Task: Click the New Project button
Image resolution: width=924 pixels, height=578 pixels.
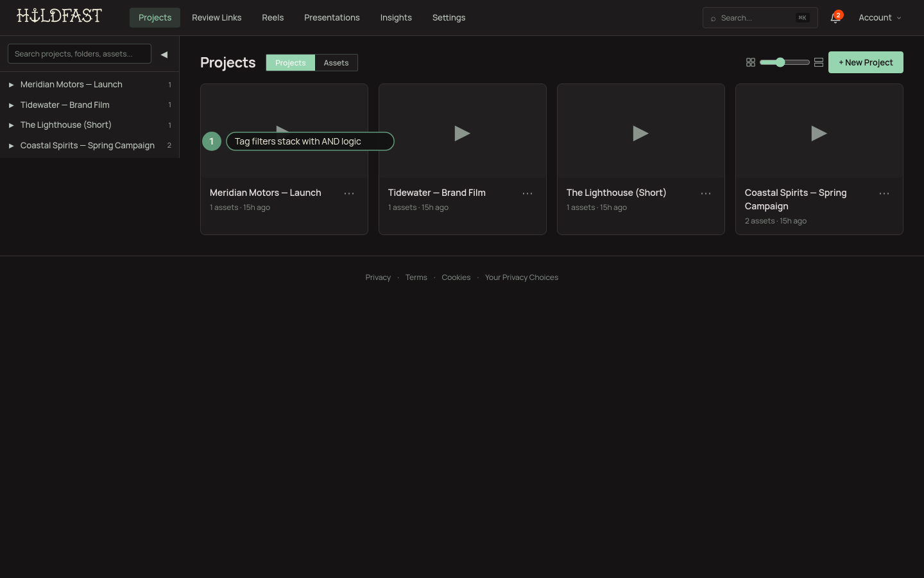Action: pos(866,62)
